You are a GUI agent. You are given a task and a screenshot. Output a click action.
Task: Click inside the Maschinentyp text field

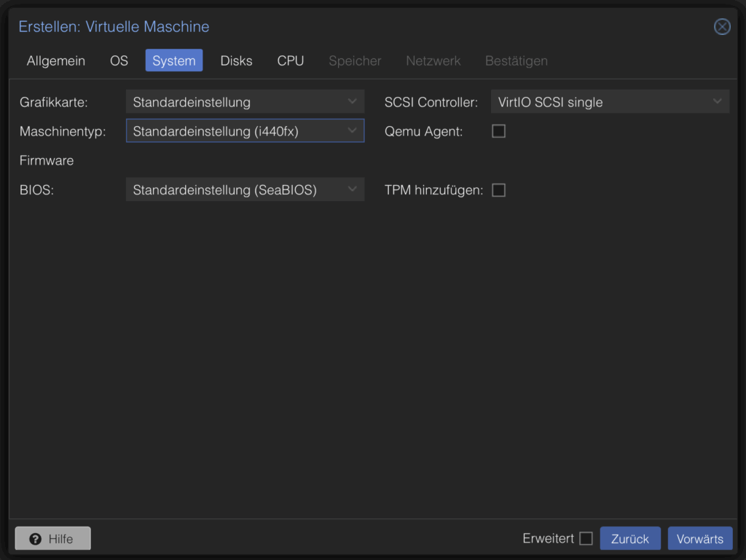point(233,131)
